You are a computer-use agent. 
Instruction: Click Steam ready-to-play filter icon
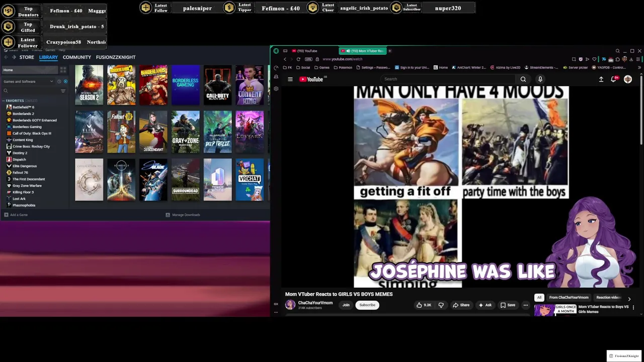pos(65,81)
